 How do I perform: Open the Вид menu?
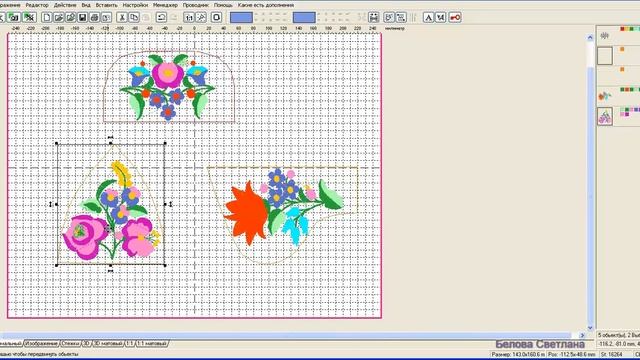click(86, 5)
